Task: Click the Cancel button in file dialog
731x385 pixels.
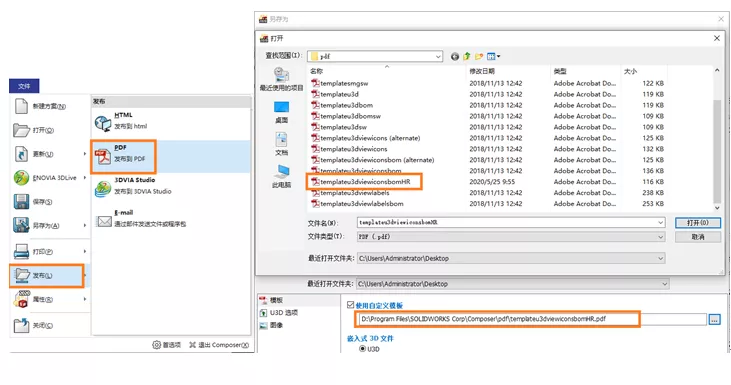Action: point(697,237)
